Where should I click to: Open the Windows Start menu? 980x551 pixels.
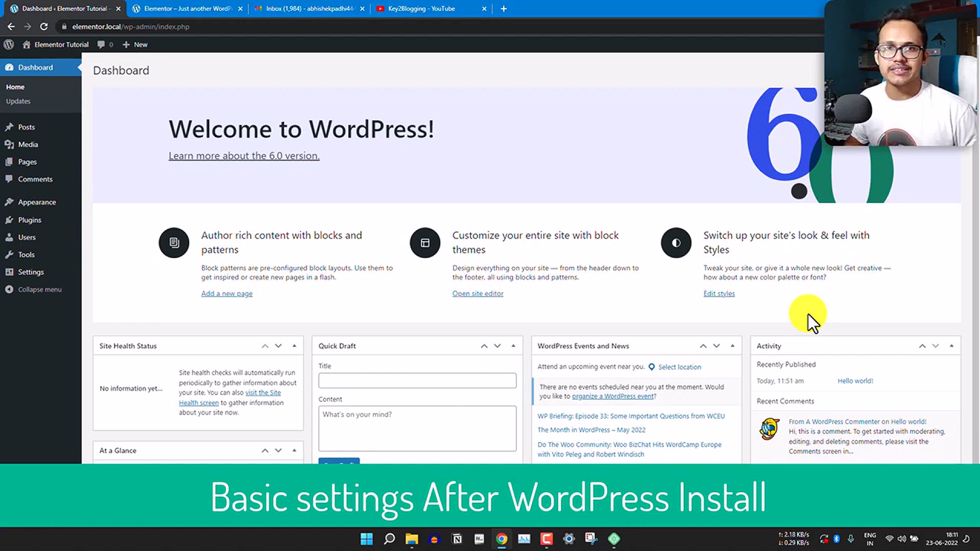tap(366, 539)
